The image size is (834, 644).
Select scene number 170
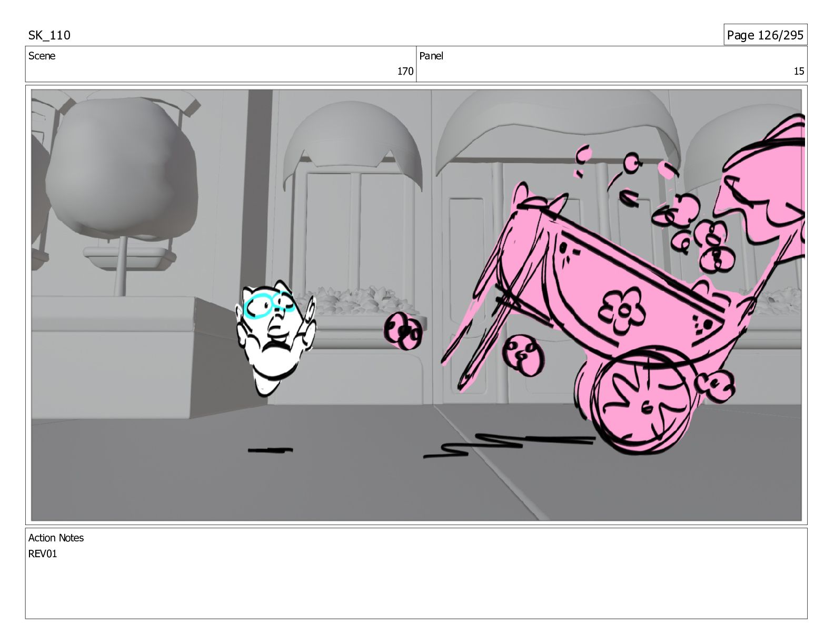pyautogui.click(x=405, y=72)
